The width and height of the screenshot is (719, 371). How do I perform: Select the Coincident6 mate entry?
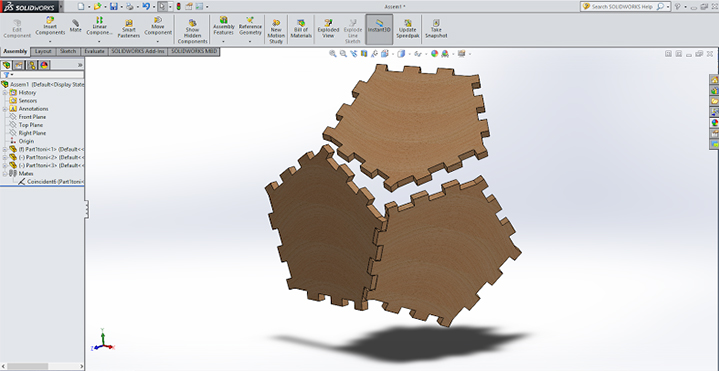pos(51,182)
